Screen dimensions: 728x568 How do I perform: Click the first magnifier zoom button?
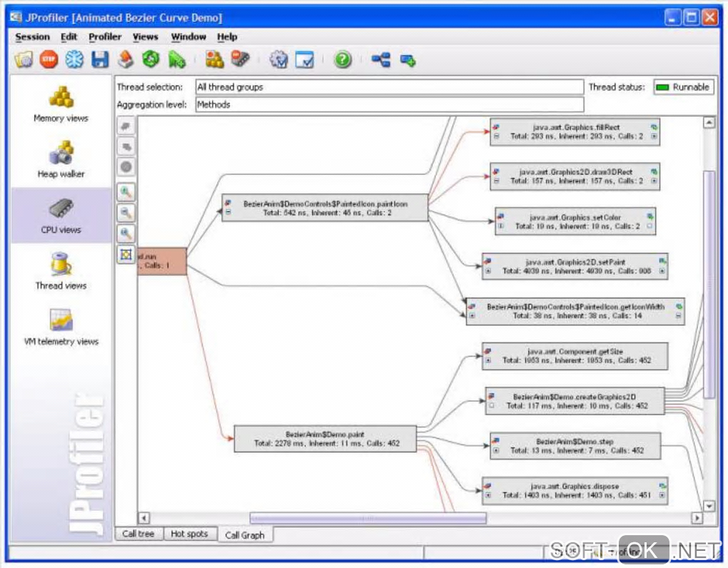click(126, 192)
